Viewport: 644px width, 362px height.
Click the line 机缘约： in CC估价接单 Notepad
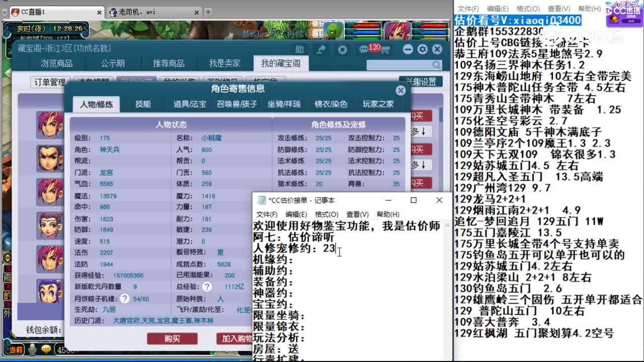[273, 259]
